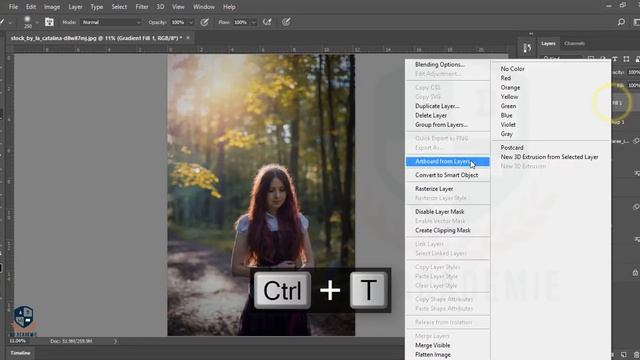Enable airbrush-style build-up icon
The height and width of the screenshot is (360, 640).
click(267, 22)
